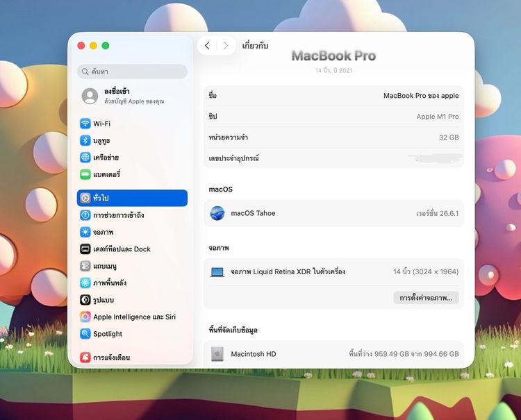
Task: Close the window with red button
Action: (x=81, y=46)
